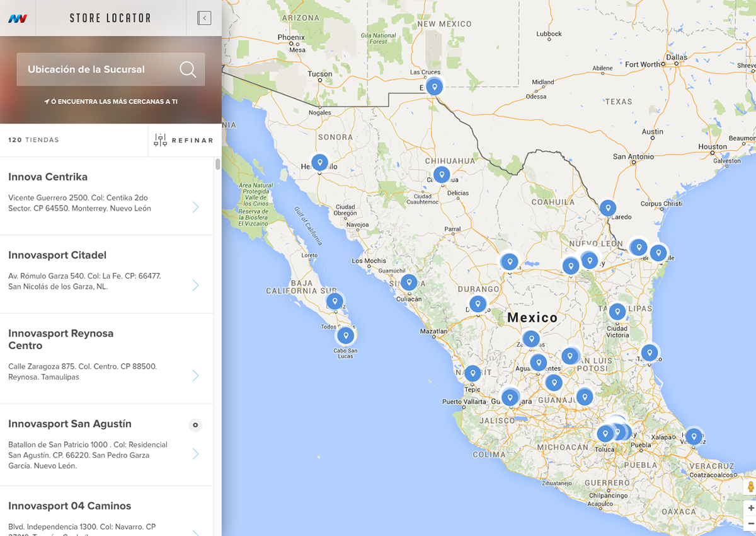The width and height of the screenshot is (756, 536).
Task: Select the Innova Centrika store title
Action: coord(48,177)
